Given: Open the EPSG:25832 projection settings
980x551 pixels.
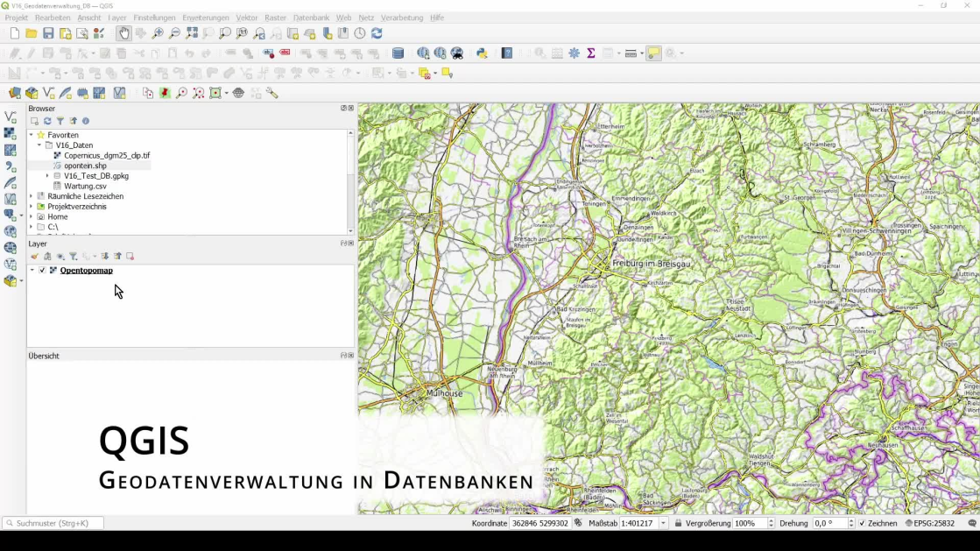Looking at the screenshot, I should pos(930,523).
